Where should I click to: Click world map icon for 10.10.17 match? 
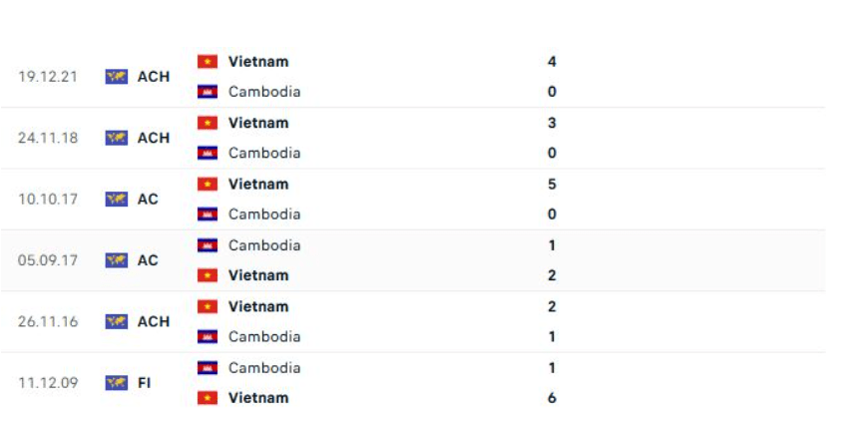coord(117,200)
